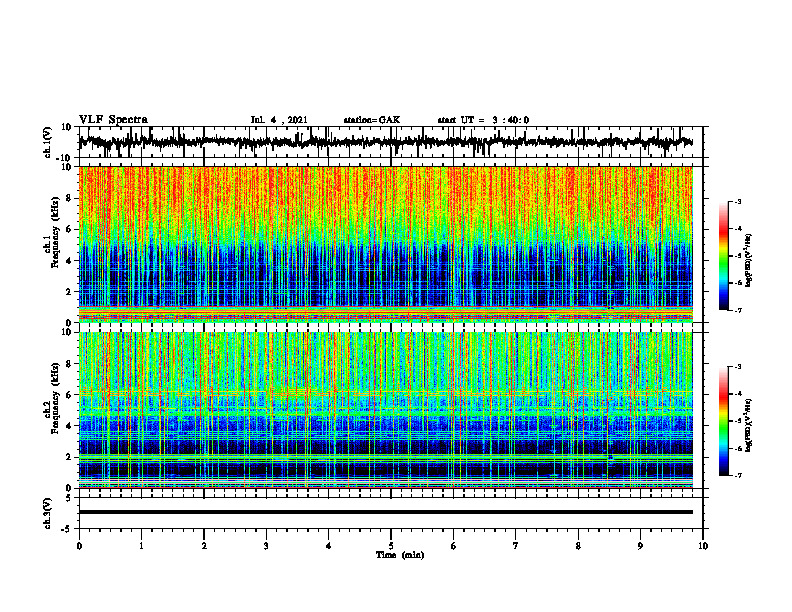Click the "VLF Spectra" plot title
The image size is (792, 612).
tap(113, 120)
